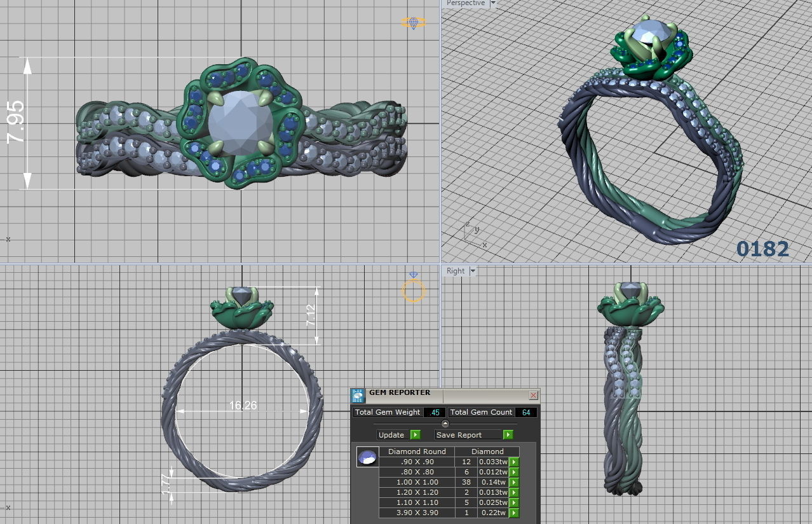Select the 'Diamond Round' header cell
This screenshot has width=812, height=524.
click(x=417, y=452)
